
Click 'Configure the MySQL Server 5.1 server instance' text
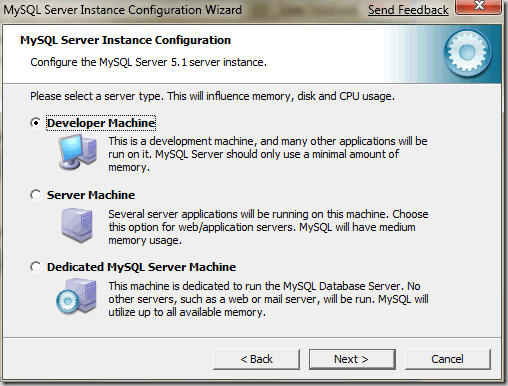click(x=148, y=62)
